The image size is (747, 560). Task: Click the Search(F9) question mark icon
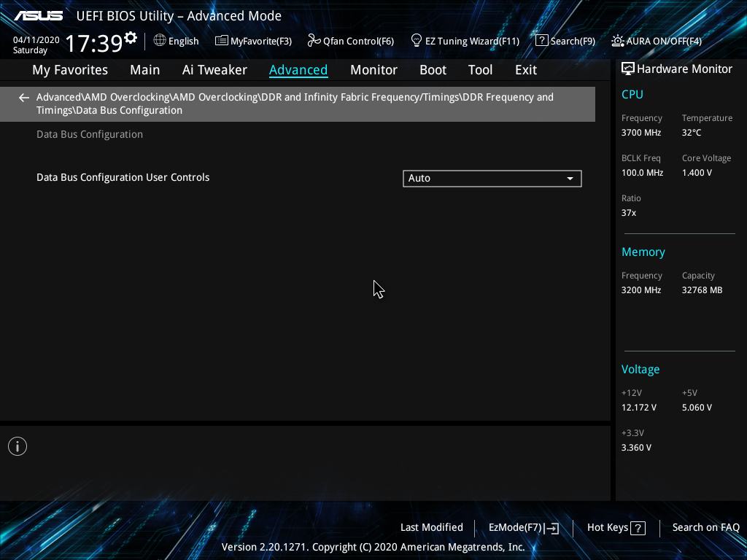coord(542,41)
